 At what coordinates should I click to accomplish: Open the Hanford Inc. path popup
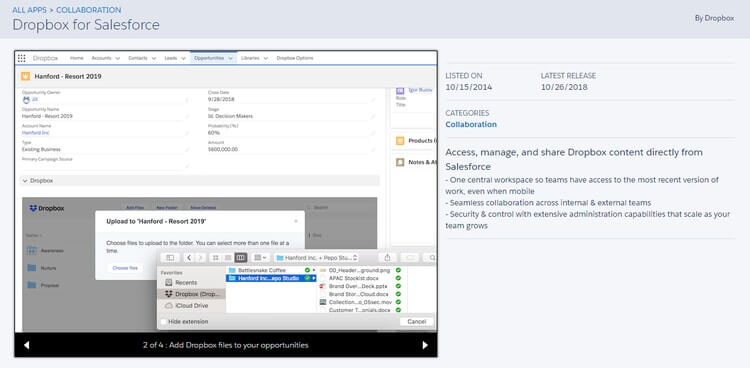tap(317, 258)
